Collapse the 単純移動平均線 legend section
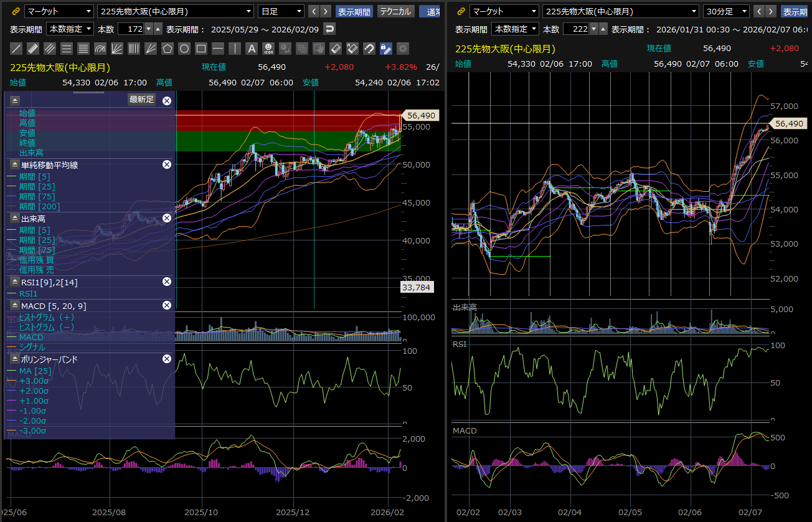Viewport: 812px width, 522px height. pos(15,165)
